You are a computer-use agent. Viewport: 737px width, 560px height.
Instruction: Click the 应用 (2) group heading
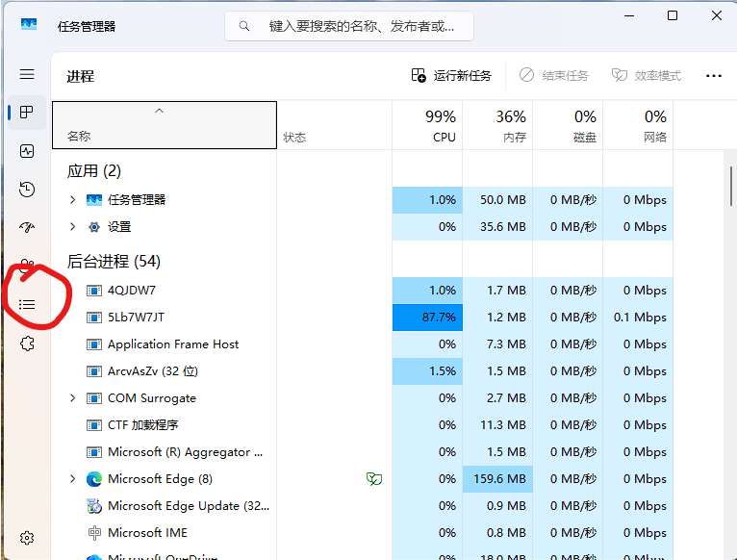[x=94, y=170]
